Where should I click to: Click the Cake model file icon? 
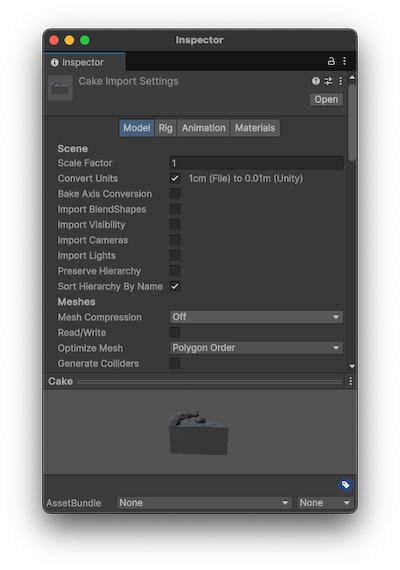(60, 88)
